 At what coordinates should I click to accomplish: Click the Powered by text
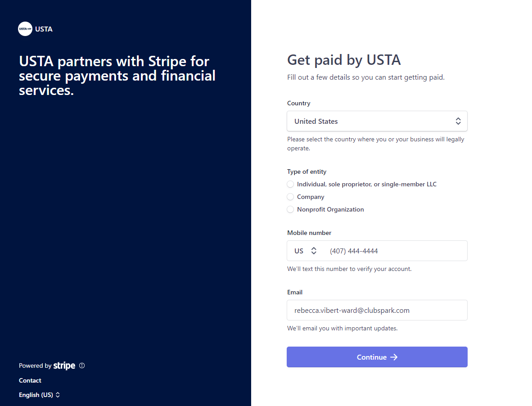pyautogui.click(x=35, y=365)
